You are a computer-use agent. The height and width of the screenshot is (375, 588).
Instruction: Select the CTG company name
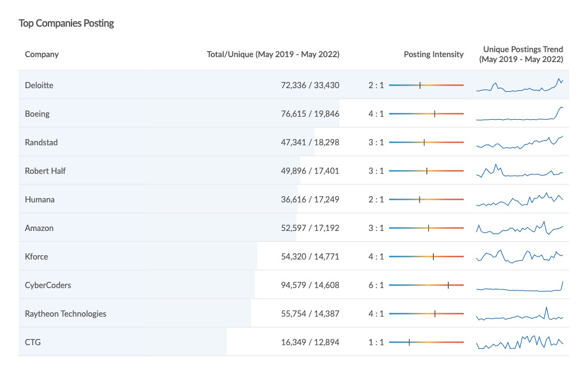(x=32, y=343)
